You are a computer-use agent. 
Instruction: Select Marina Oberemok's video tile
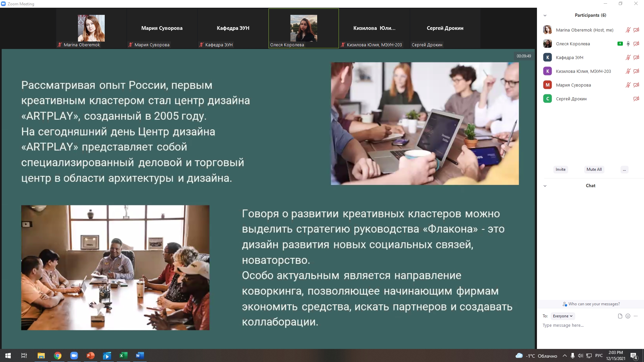(x=91, y=29)
